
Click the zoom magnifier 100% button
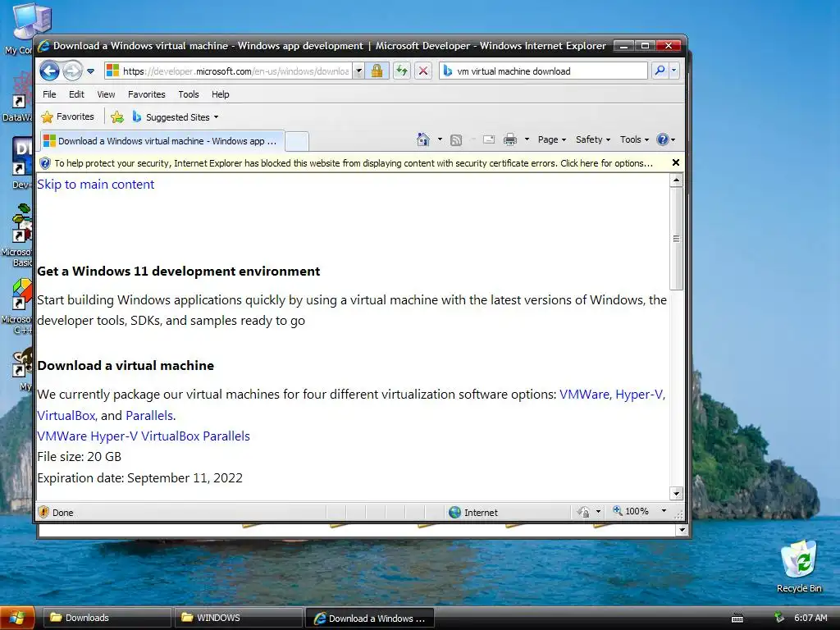pos(631,511)
